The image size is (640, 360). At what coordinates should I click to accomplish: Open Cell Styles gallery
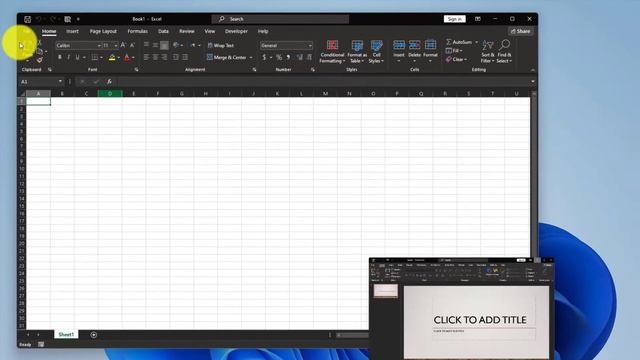pyautogui.click(x=376, y=51)
